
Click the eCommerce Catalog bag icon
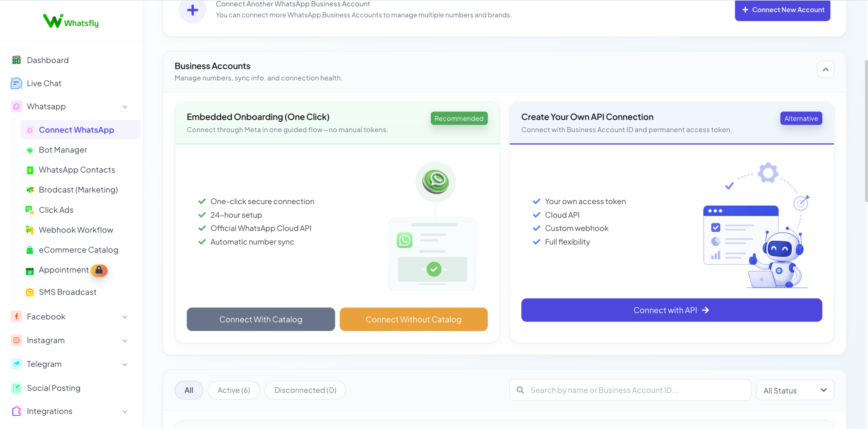click(x=30, y=250)
